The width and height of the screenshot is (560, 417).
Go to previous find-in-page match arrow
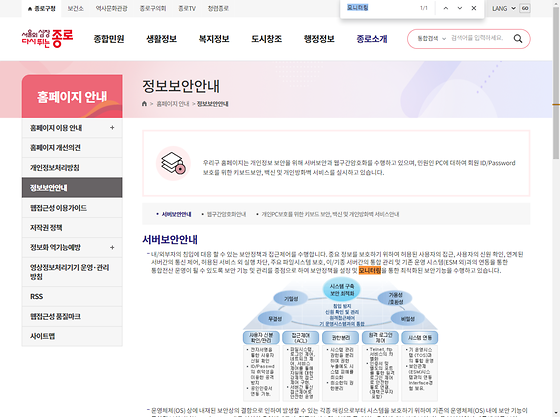point(446,8)
